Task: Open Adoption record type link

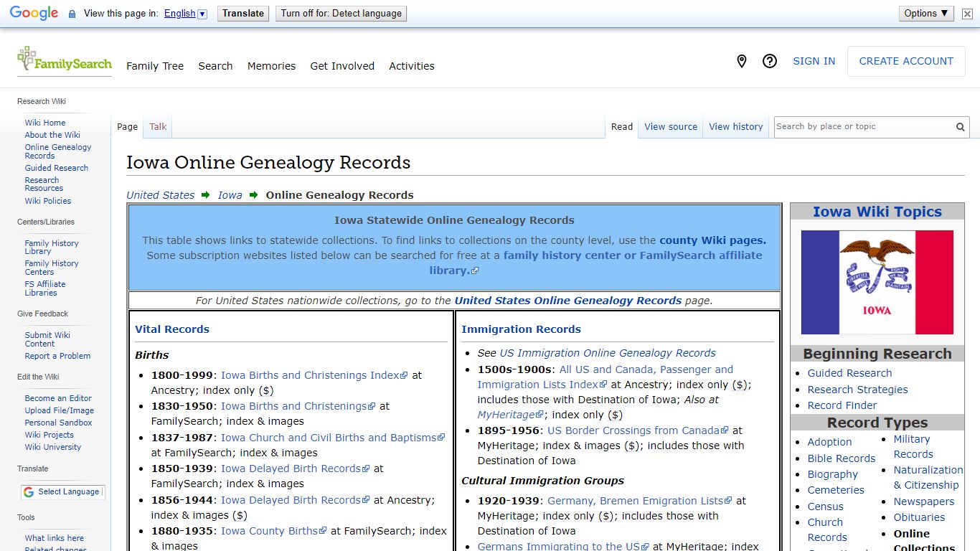Action: tap(829, 442)
